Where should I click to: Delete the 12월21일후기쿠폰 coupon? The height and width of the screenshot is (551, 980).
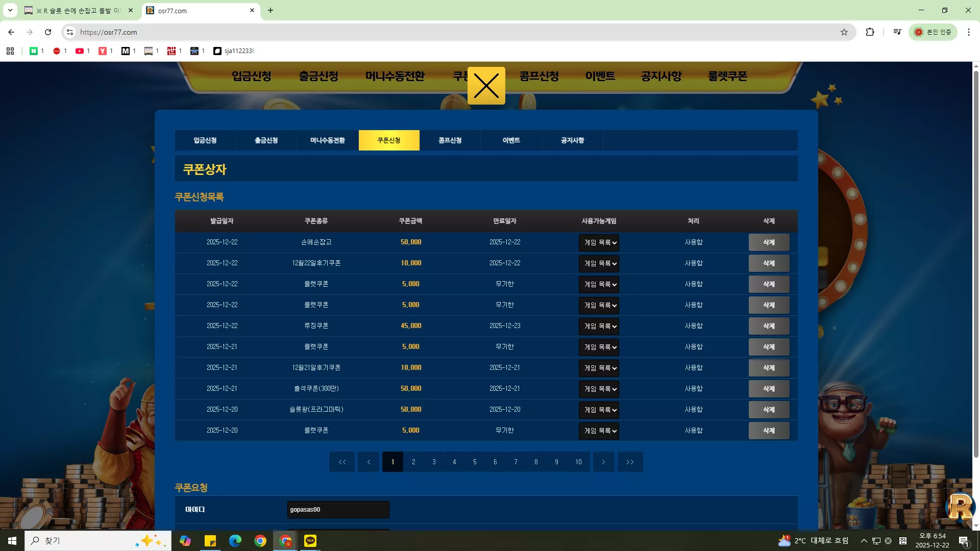(769, 368)
